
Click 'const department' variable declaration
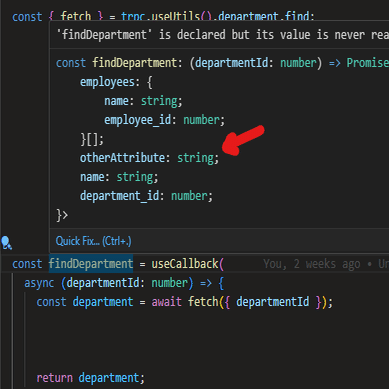tap(85, 302)
